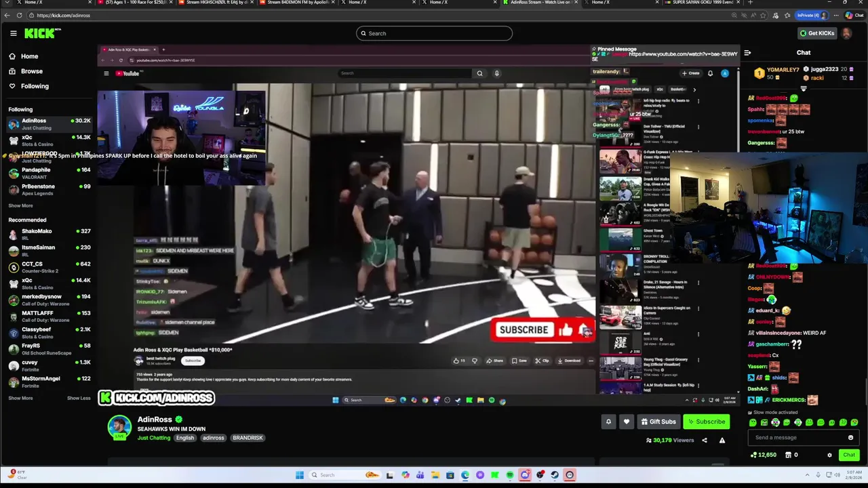Open Classybeef Slots & Casino channel
Screen dimensions: 868x488
(49, 333)
